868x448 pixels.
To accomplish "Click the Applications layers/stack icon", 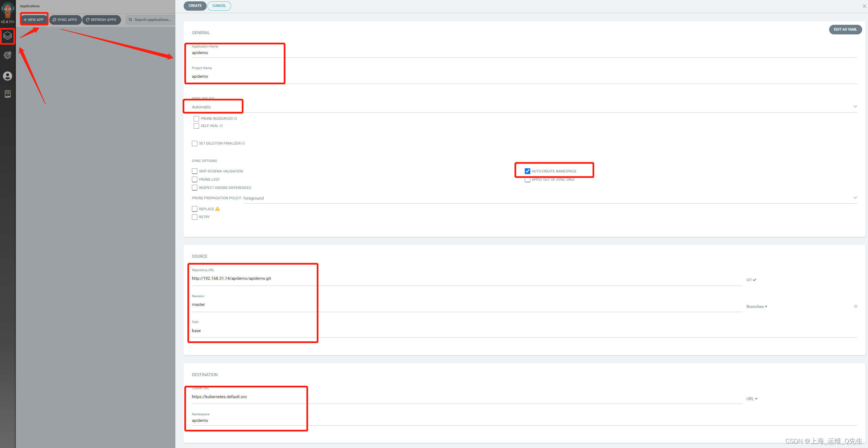I will click(x=8, y=35).
